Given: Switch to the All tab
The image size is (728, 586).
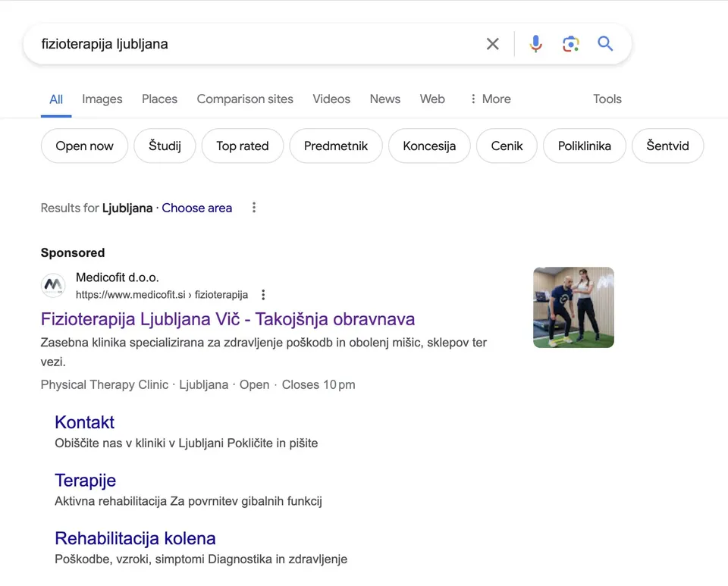Looking at the screenshot, I should click(x=56, y=99).
